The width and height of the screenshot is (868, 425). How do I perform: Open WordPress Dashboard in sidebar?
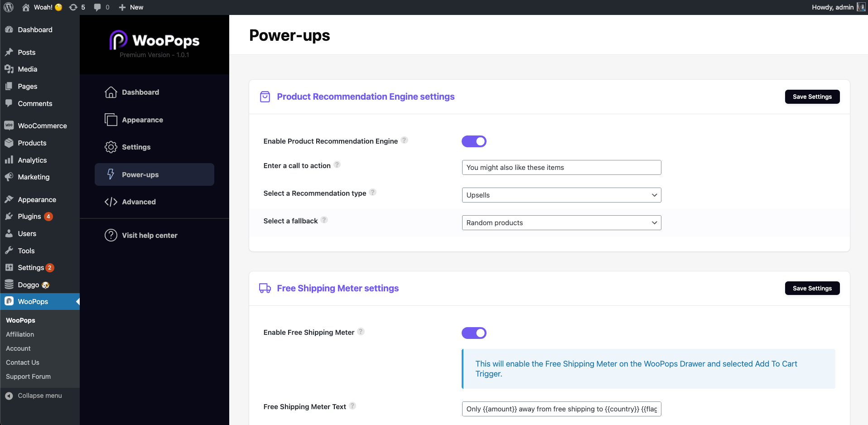(40, 29)
